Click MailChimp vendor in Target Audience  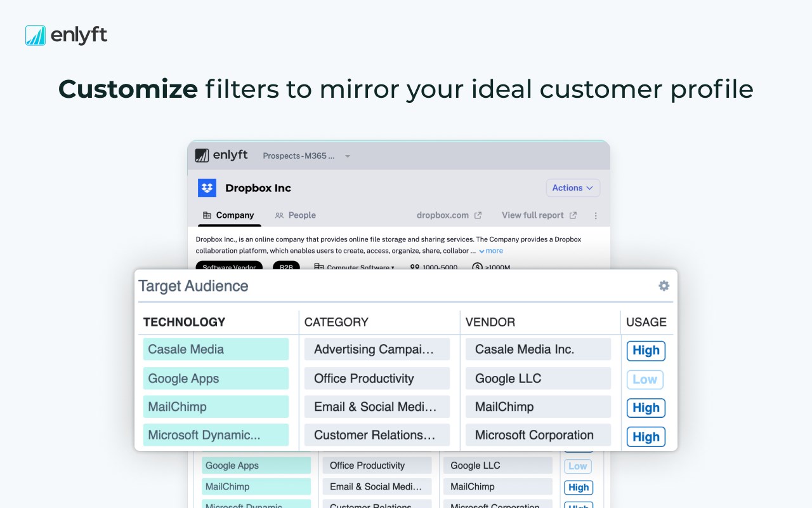pyautogui.click(x=538, y=406)
